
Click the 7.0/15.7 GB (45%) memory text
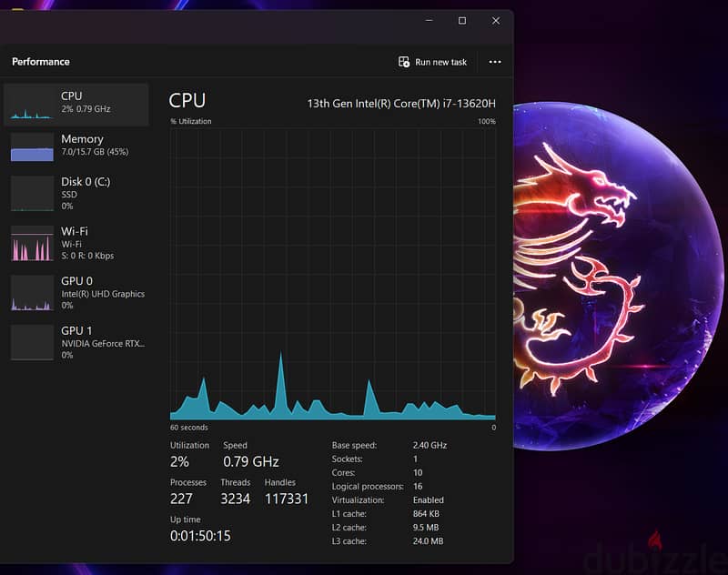(x=95, y=152)
